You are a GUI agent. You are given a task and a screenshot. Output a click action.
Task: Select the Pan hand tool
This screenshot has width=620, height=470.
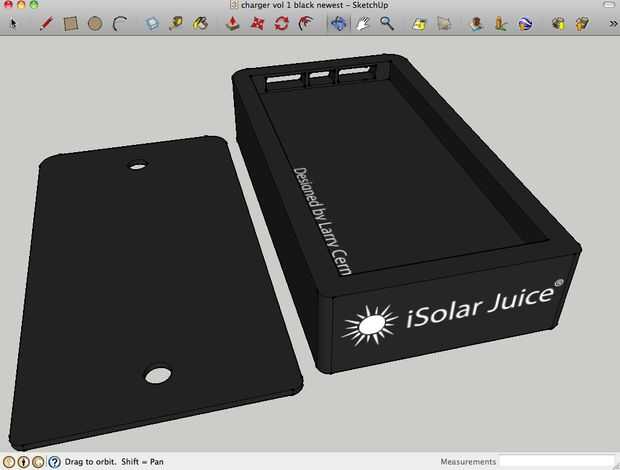point(363,24)
